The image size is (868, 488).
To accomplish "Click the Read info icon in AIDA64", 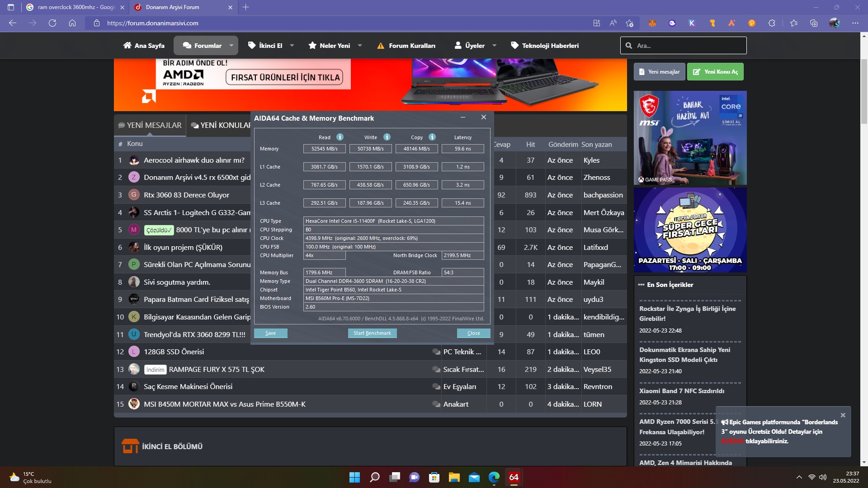I will point(340,137).
